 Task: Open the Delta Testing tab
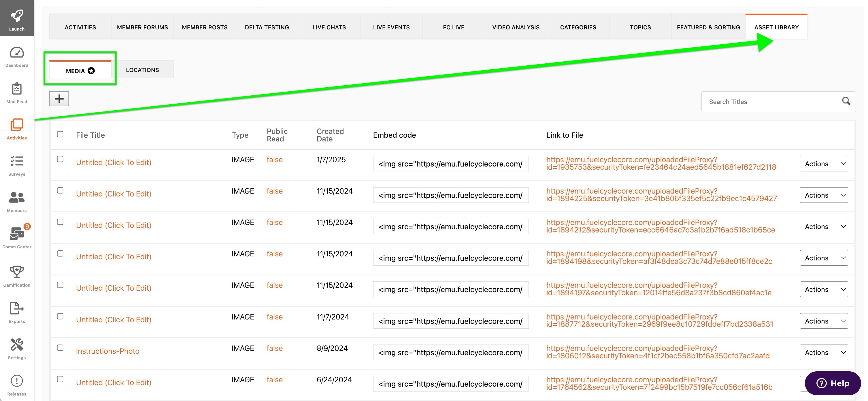click(267, 27)
